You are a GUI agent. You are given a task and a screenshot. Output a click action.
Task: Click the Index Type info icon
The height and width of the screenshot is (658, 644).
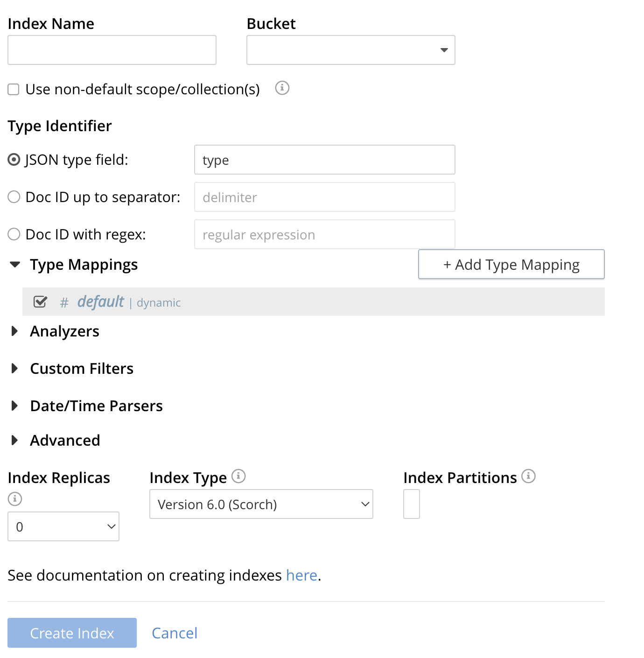point(238,476)
